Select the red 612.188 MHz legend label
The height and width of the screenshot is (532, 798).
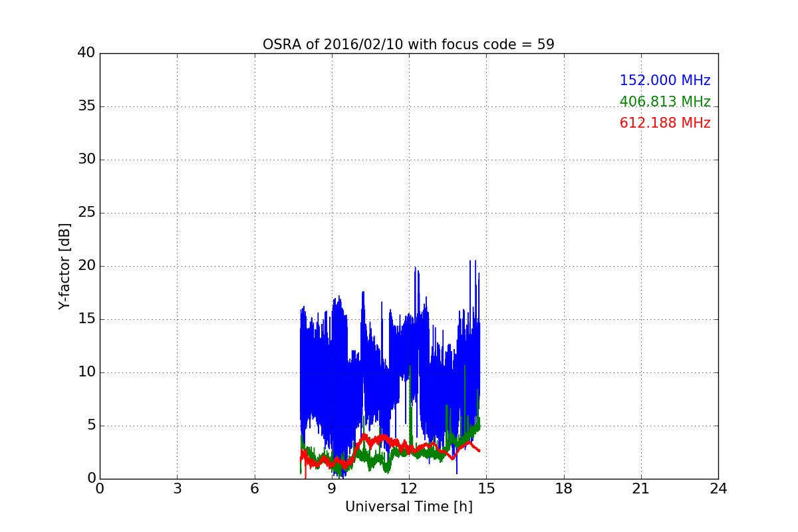[x=665, y=123]
